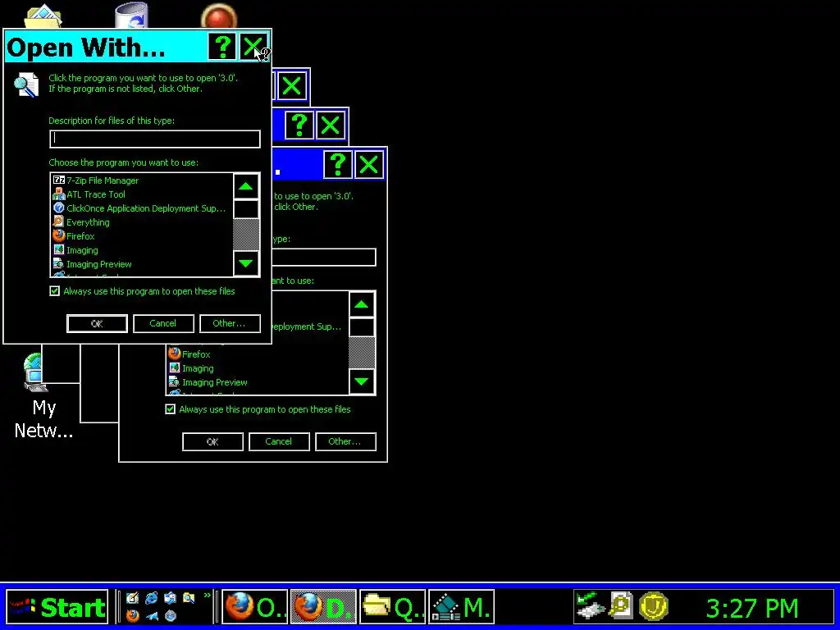The image size is (840, 630).
Task: Choose ATL Trace Tool in the front list
Action: click(89, 194)
